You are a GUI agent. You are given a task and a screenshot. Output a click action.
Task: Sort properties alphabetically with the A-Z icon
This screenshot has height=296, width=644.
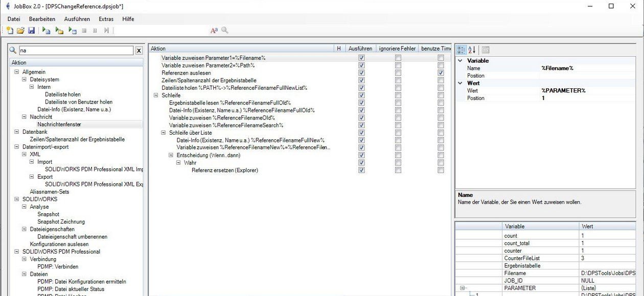(x=472, y=50)
